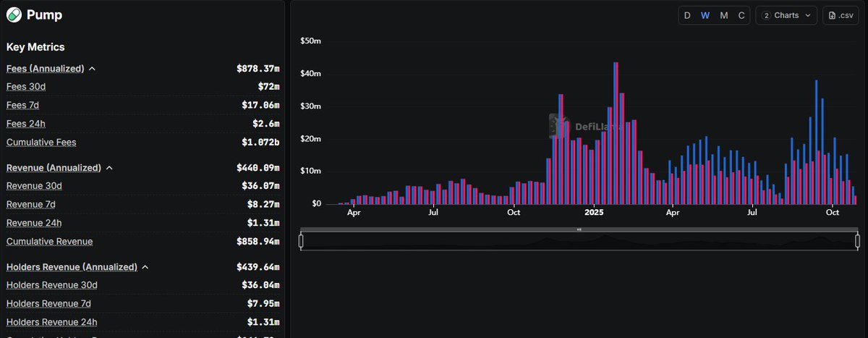Collapse the Fees (Annualized) section
Viewport: 868px width, 338px height.
pos(93,69)
